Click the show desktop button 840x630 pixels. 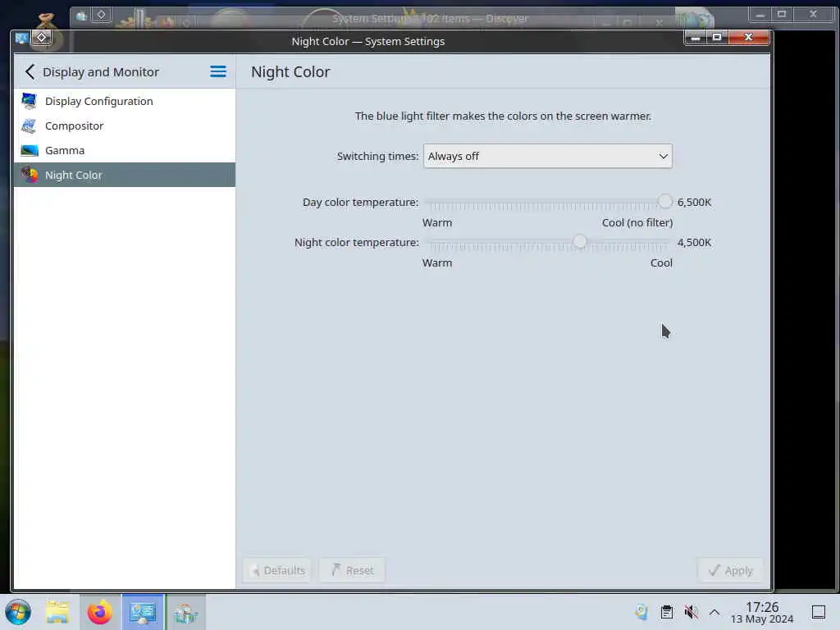point(819,612)
